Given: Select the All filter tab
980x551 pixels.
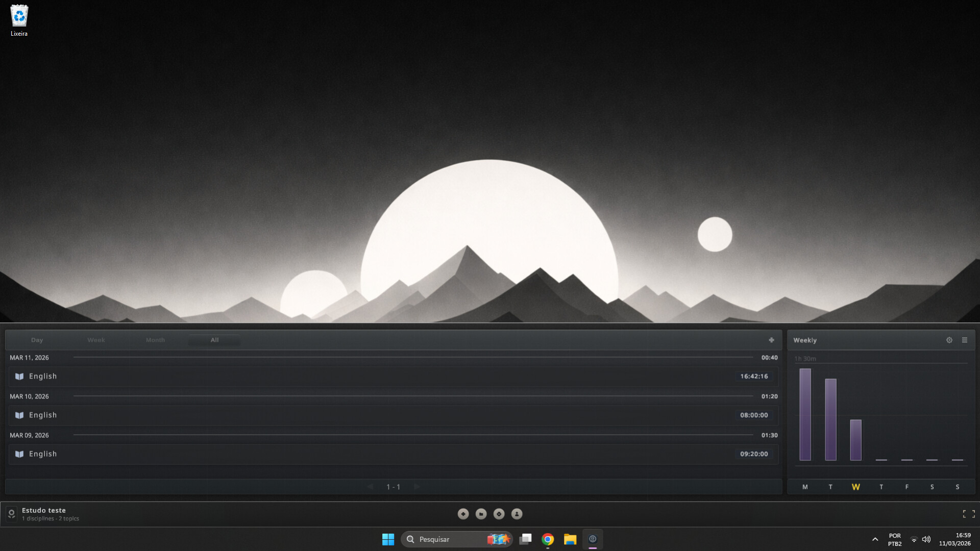Looking at the screenshot, I should (x=214, y=340).
